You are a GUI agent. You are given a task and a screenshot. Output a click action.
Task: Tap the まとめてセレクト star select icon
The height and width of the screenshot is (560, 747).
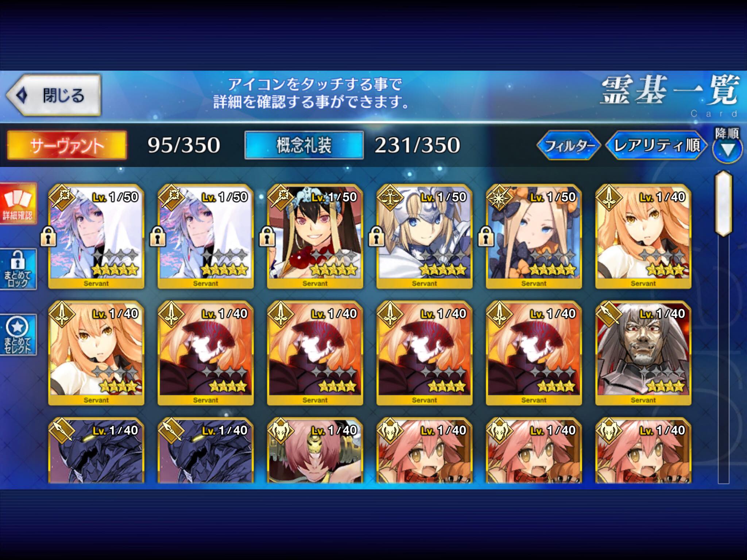click(18, 335)
